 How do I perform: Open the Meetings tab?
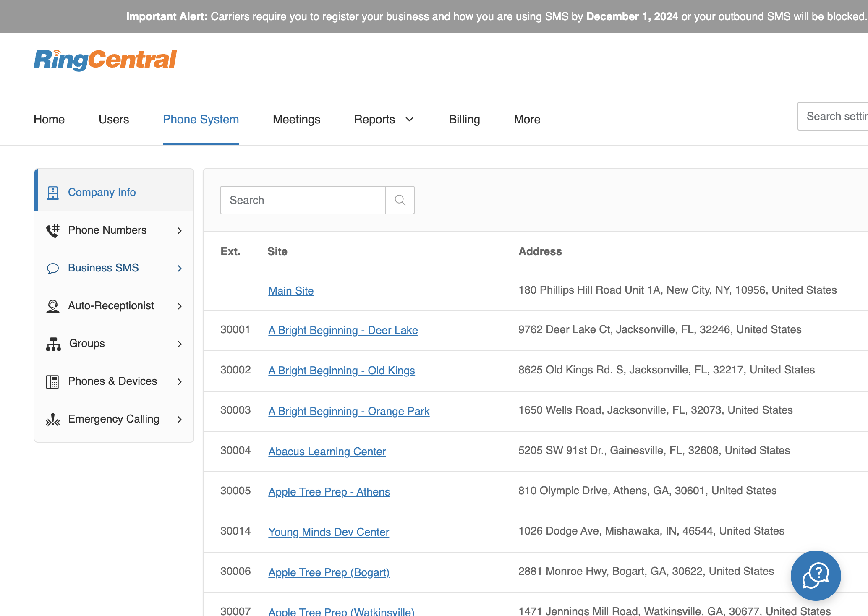(x=296, y=120)
